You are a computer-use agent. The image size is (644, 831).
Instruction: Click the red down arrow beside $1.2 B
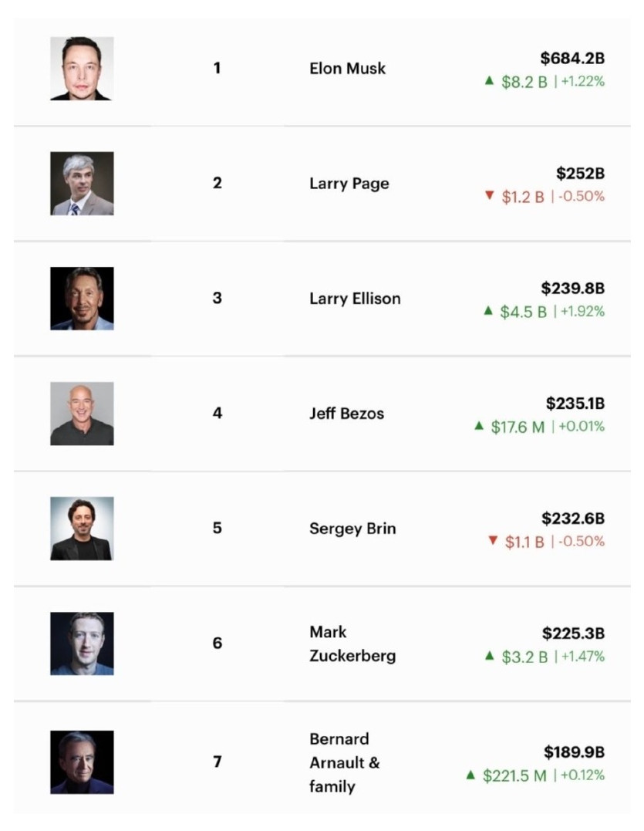[x=488, y=196]
